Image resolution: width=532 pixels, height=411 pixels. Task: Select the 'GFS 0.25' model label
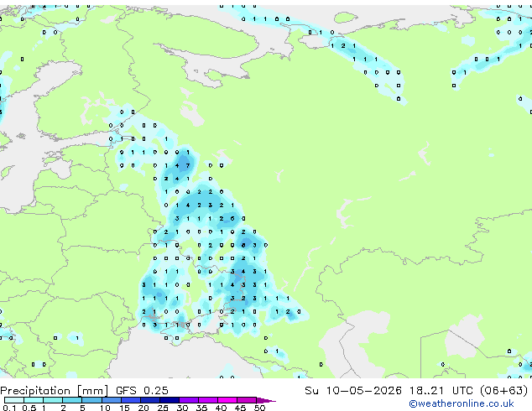[x=142, y=391]
